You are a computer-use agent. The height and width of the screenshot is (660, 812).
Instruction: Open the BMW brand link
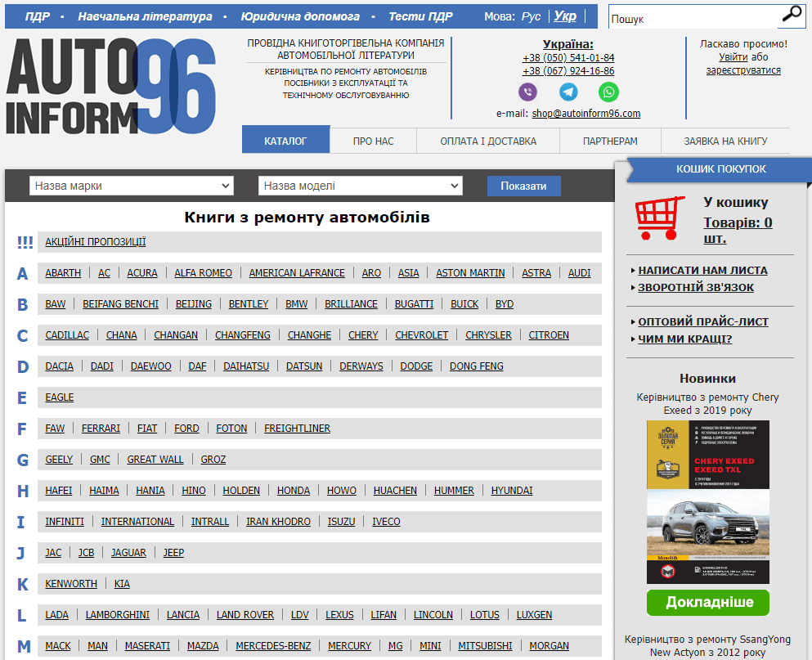pyautogui.click(x=296, y=304)
